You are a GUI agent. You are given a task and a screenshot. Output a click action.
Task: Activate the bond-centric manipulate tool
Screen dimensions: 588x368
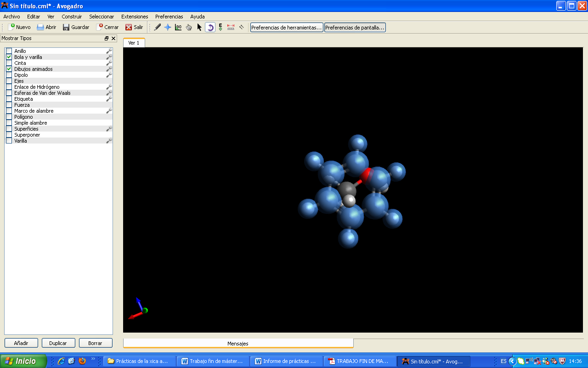tap(178, 27)
